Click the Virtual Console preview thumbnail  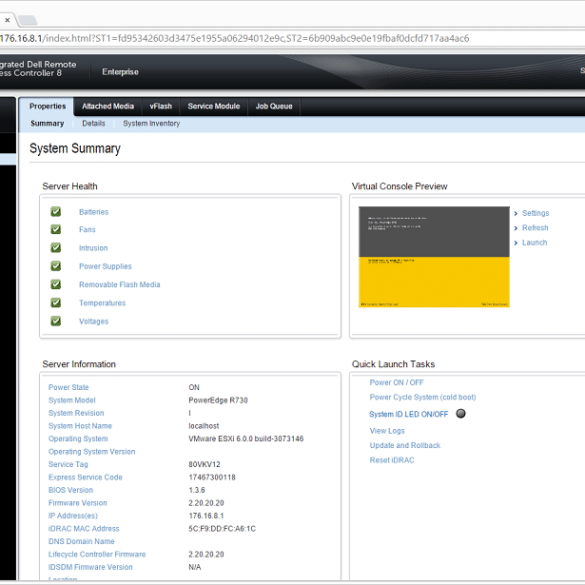coord(434,257)
